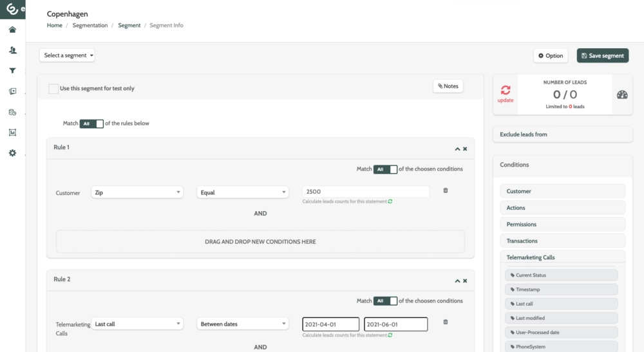Open the 'Select a segment' dropdown

tap(68, 55)
